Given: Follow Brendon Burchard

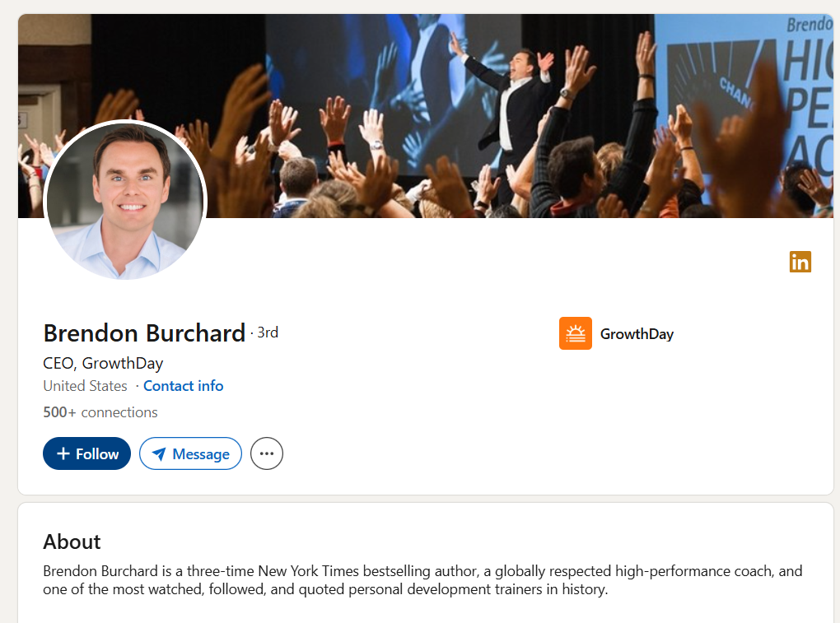Looking at the screenshot, I should tap(86, 453).
